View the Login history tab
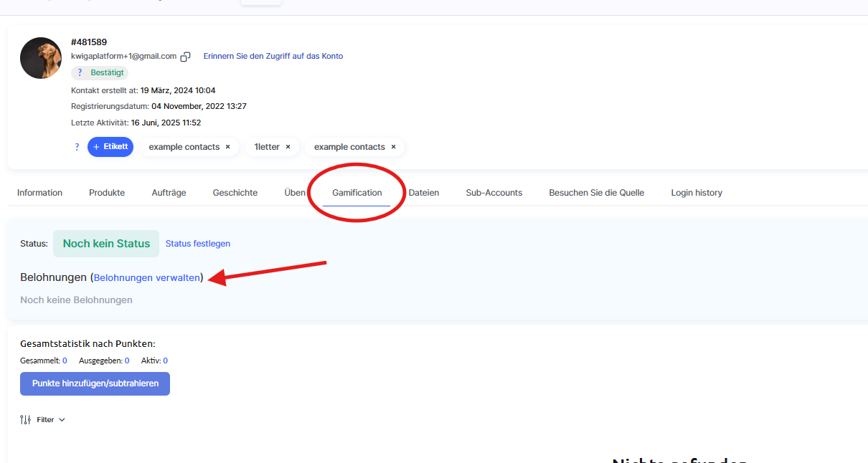This screenshot has height=463, width=868. coord(697,193)
